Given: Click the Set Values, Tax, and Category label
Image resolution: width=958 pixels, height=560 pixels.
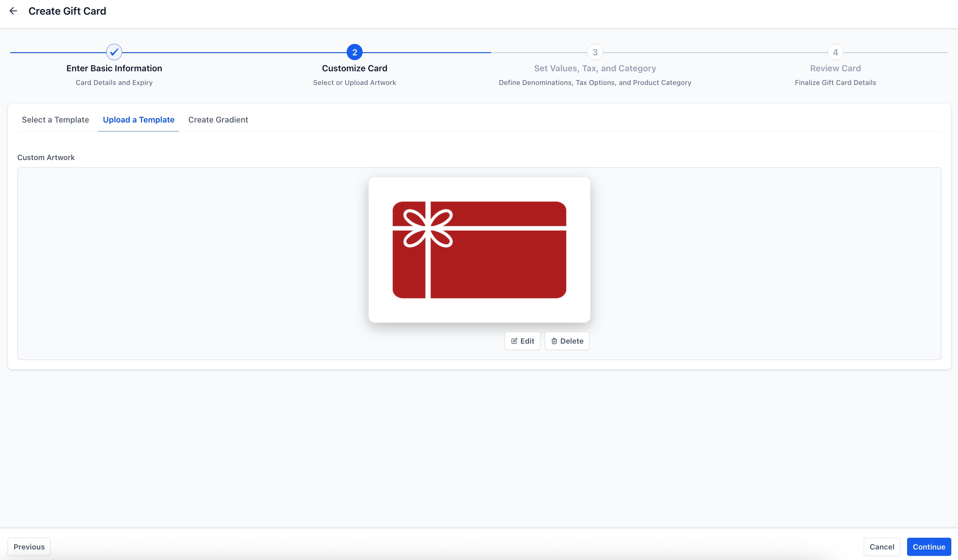Looking at the screenshot, I should pyautogui.click(x=595, y=68).
